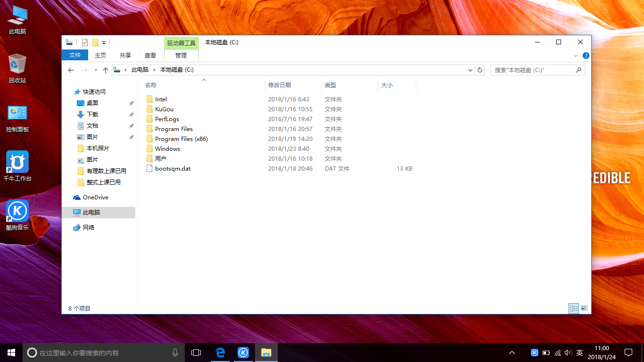Sort files by the 修改日期 column header
The image size is (644, 362).
tap(280, 85)
